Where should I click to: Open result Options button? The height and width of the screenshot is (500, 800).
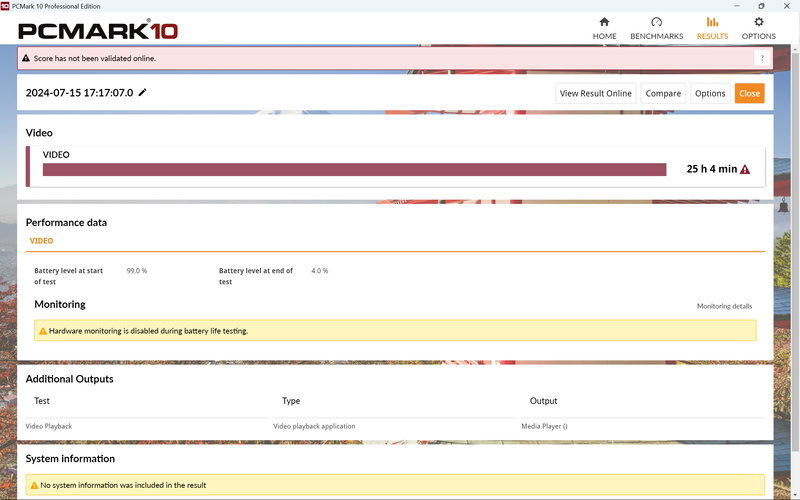(x=710, y=93)
